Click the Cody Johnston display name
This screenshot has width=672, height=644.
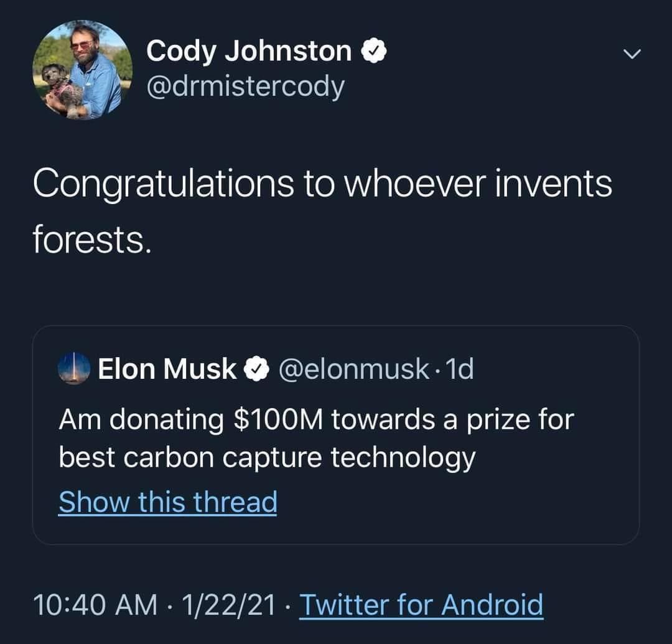coord(249,51)
